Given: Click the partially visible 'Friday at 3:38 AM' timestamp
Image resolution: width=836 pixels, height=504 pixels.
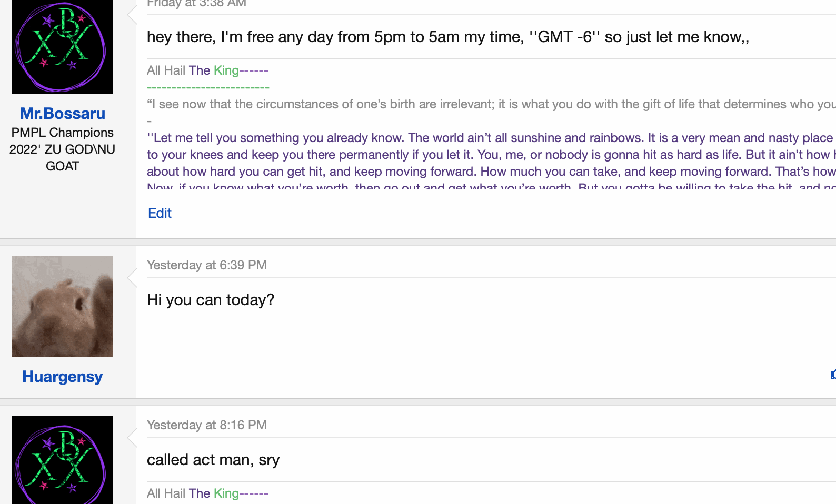Looking at the screenshot, I should coord(196,4).
